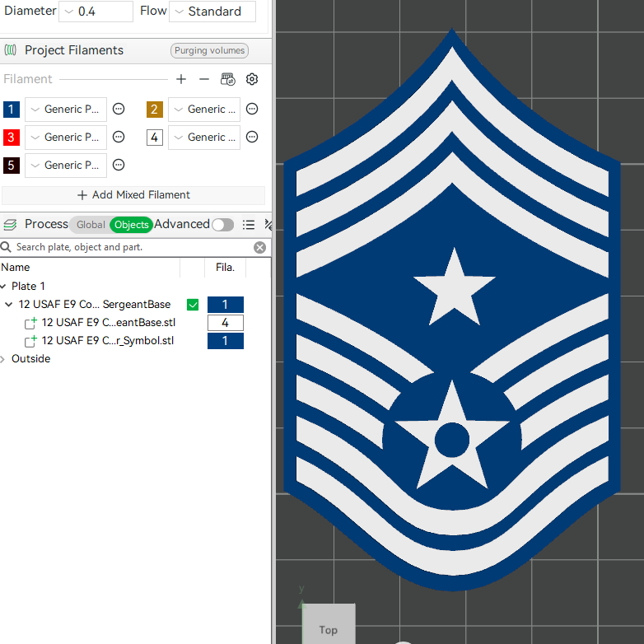Click filament 4 white color swatch
Image resolution: width=644 pixels, height=644 pixels.
[x=155, y=138]
